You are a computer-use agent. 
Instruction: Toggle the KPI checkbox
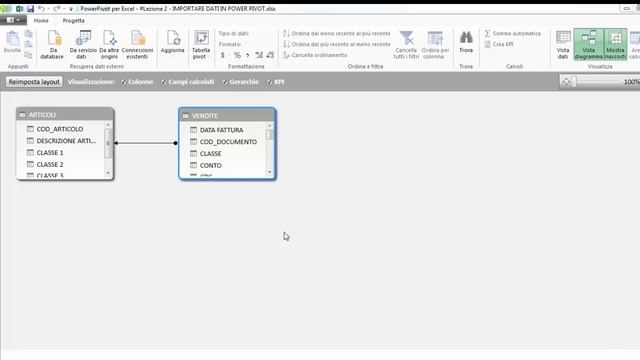(x=269, y=82)
